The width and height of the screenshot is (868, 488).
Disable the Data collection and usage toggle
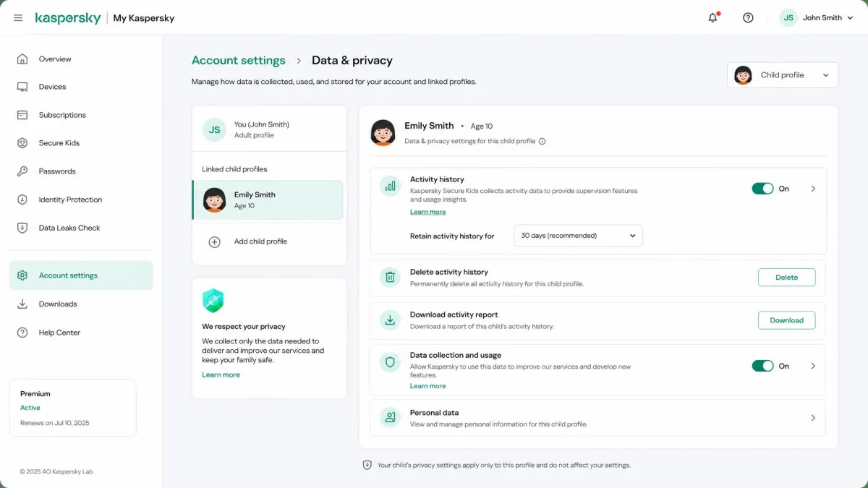click(762, 366)
